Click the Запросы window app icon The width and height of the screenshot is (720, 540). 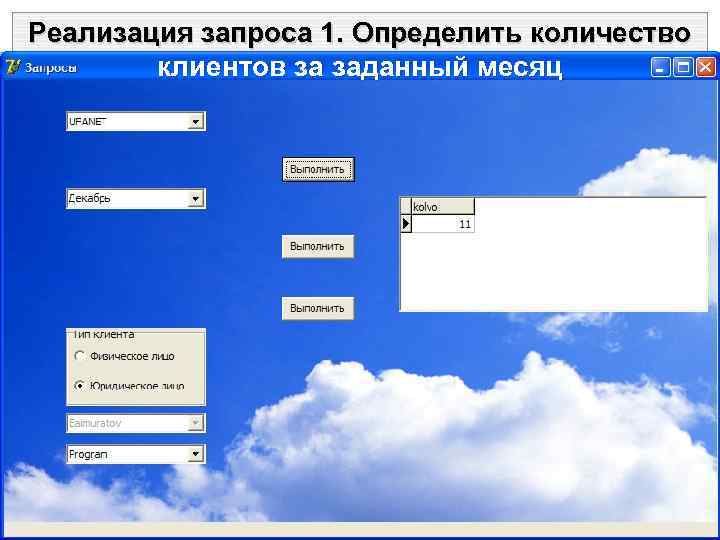pyautogui.click(x=13, y=68)
